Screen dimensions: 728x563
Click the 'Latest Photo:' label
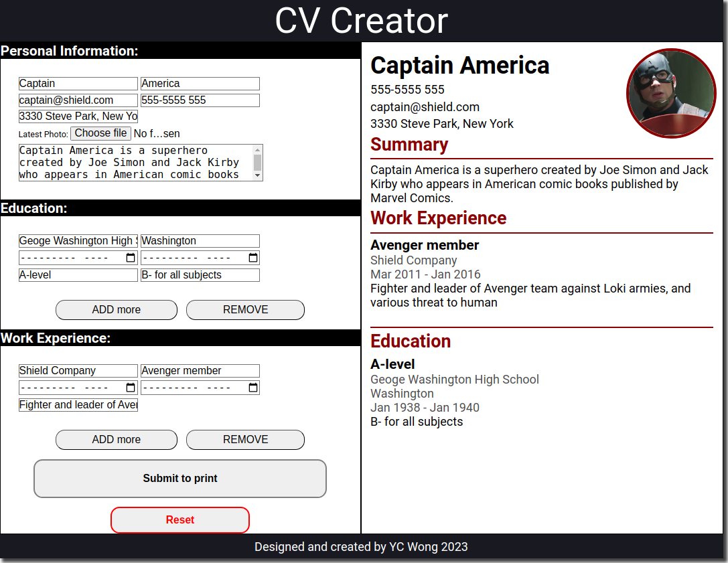pos(43,134)
